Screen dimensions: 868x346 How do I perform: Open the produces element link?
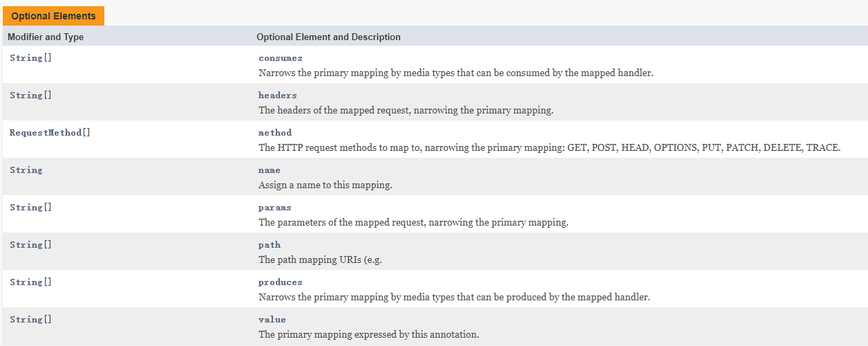281,282
